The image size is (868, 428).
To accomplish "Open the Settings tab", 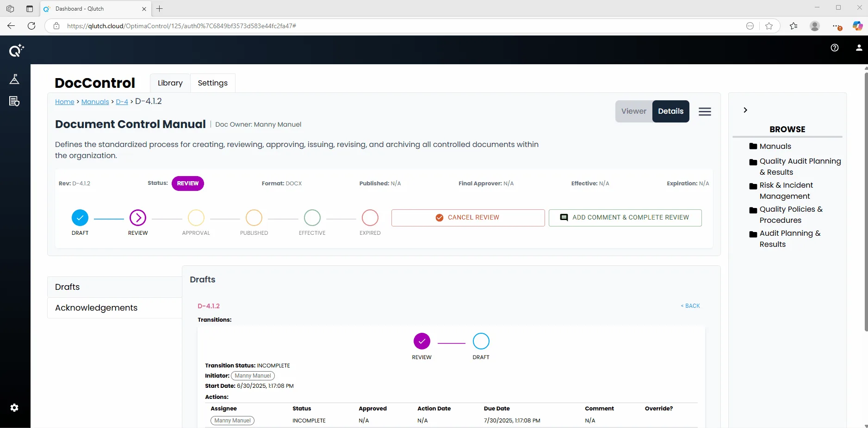I will pyautogui.click(x=213, y=83).
